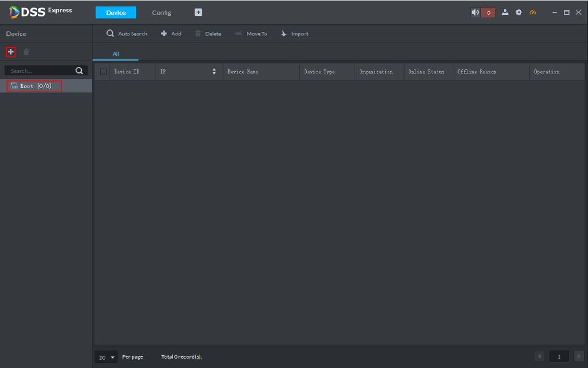
Task: Click the Import button
Action: click(x=295, y=34)
